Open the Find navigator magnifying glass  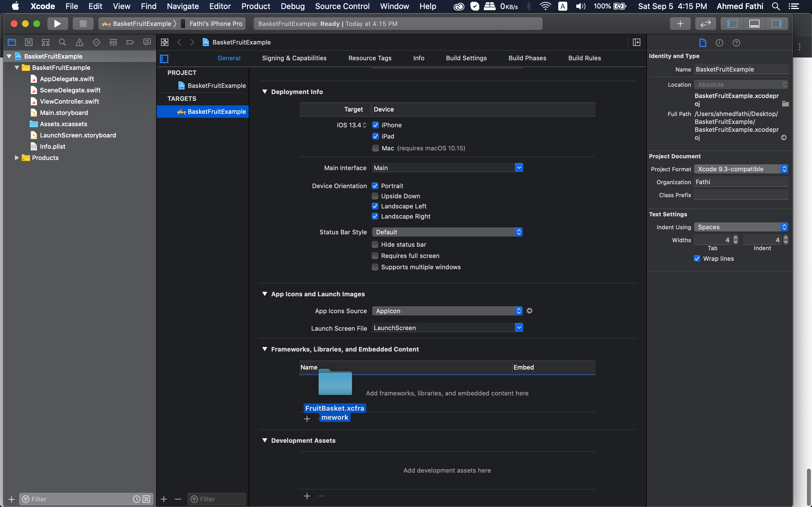[x=62, y=42]
